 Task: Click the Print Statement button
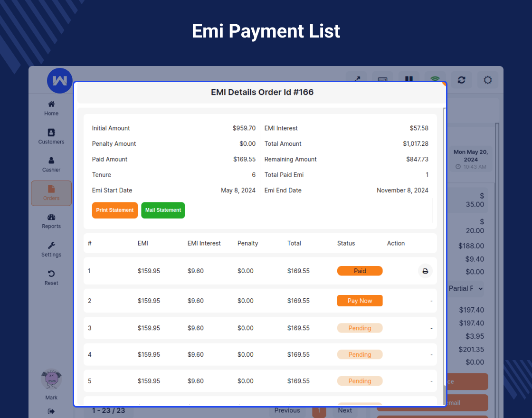pyautogui.click(x=114, y=210)
